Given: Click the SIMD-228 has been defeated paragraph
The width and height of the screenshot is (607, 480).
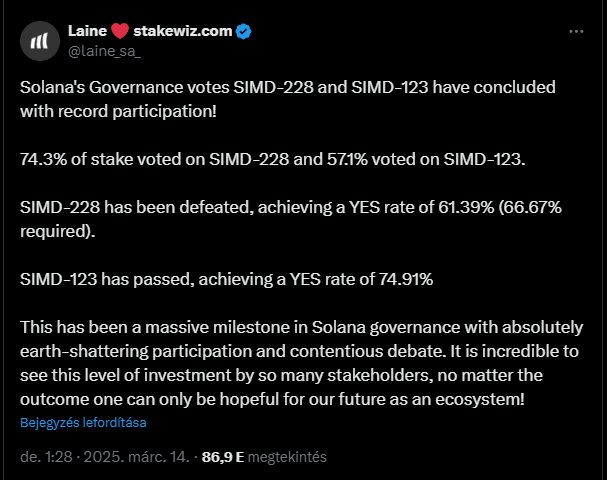Looking at the screenshot, I should (x=291, y=219).
